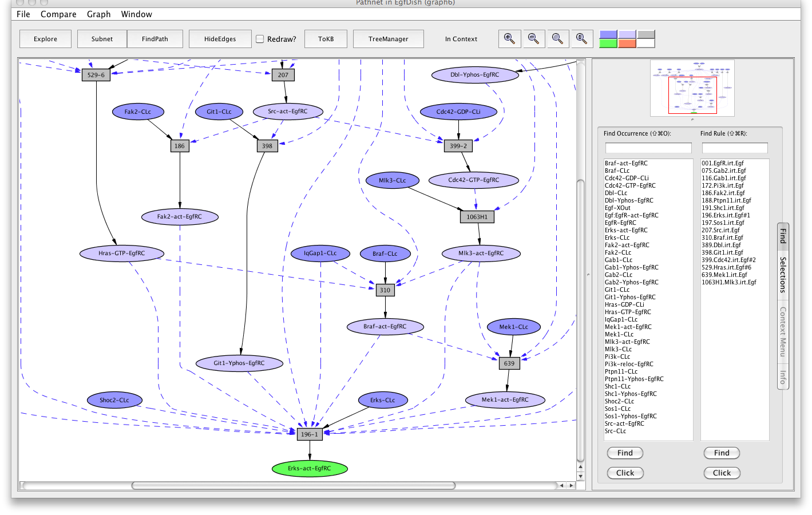Screen dimensions: 812x515
Task: Switch to the Context Menu side tab
Action: click(x=783, y=332)
